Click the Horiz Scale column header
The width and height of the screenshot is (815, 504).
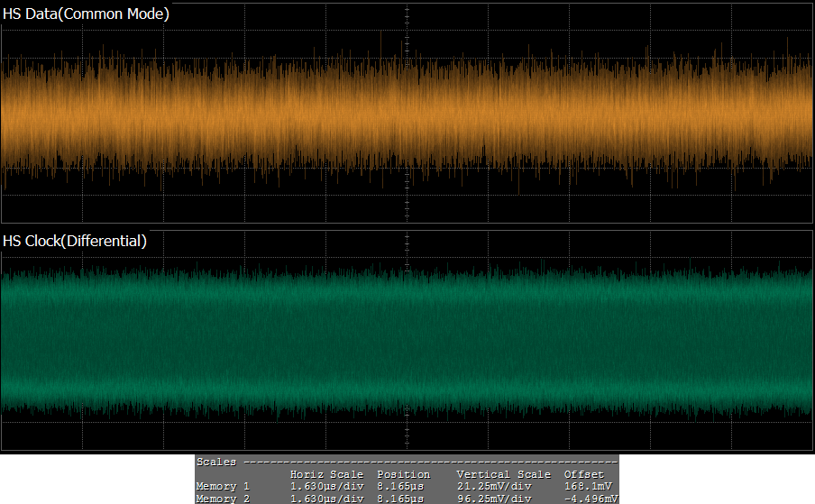(326, 474)
